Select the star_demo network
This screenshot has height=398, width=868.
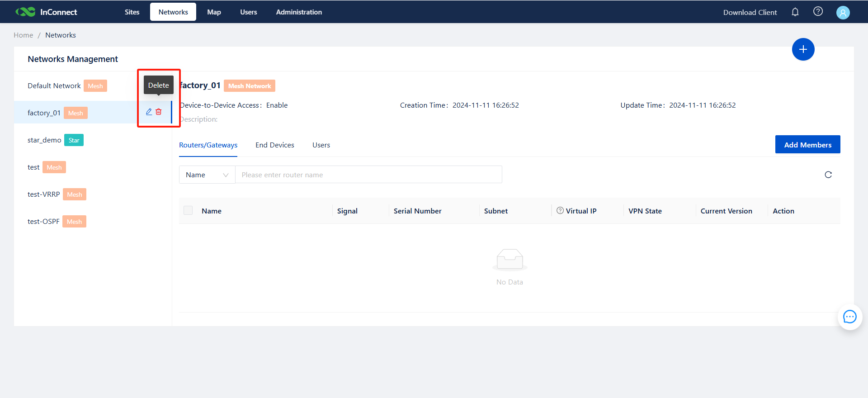(x=44, y=140)
